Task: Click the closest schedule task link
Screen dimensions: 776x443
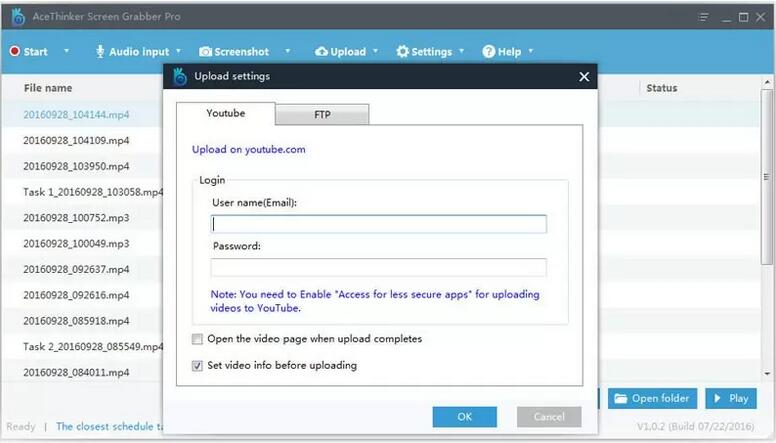Action: 109,426
